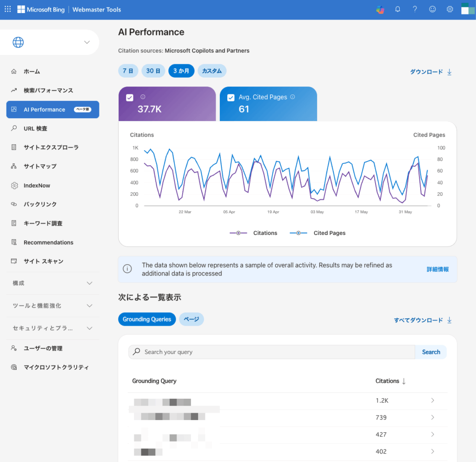Image resolution: width=476 pixels, height=462 pixels.
Task: Uncheck the Avg. Cited Pages checkbox
Action: coord(231,98)
